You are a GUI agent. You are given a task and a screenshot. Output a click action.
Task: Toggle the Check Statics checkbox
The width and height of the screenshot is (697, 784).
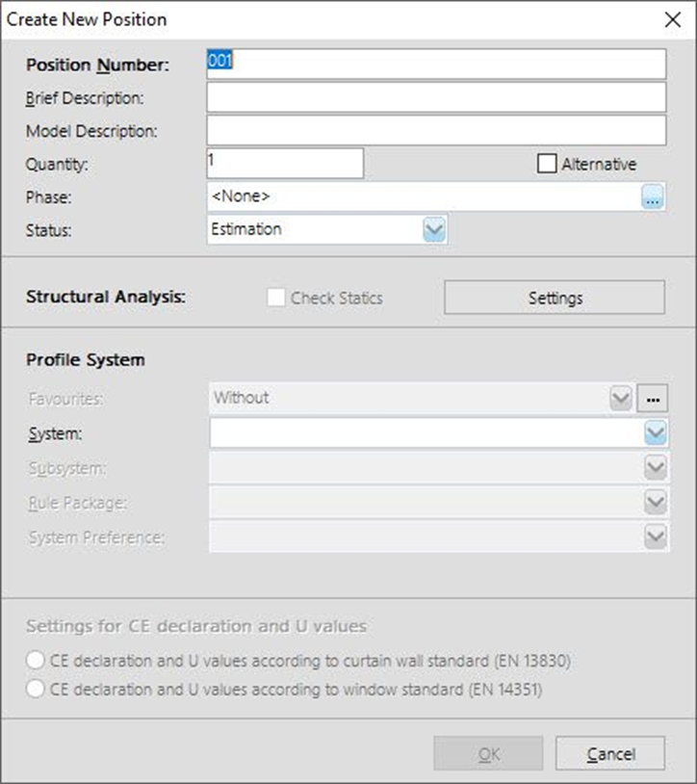pyautogui.click(x=277, y=298)
